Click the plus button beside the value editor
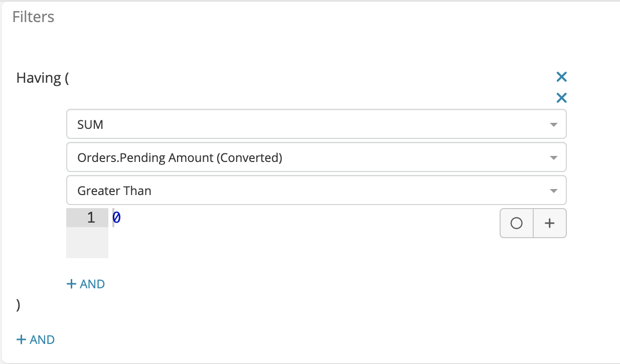The height and width of the screenshot is (364, 620). [549, 223]
